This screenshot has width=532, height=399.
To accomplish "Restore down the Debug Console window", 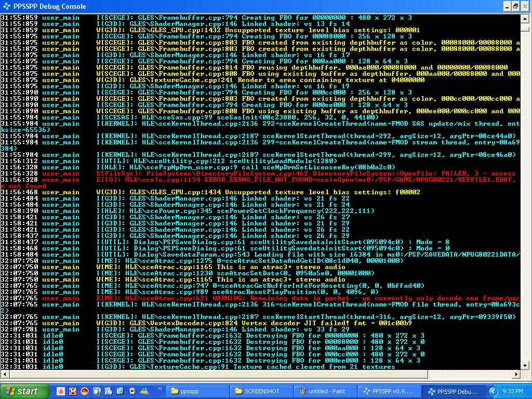I will point(515,6).
